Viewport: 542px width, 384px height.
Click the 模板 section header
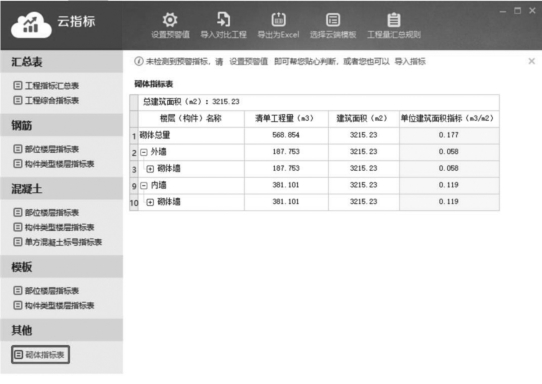(62, 267)
